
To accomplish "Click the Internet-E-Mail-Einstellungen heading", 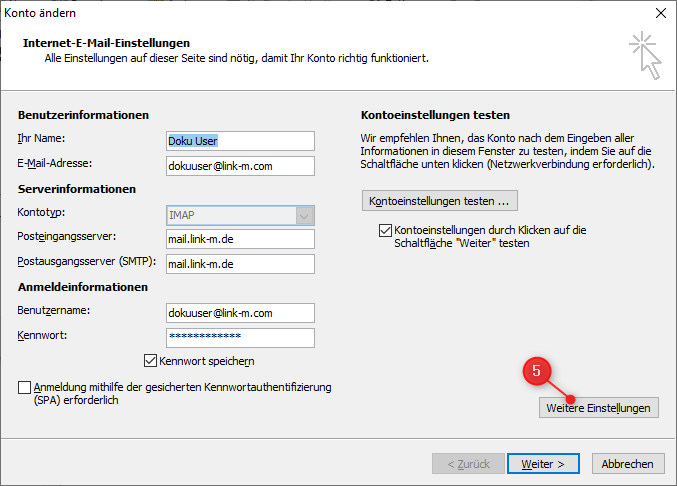I will (106, 43).
